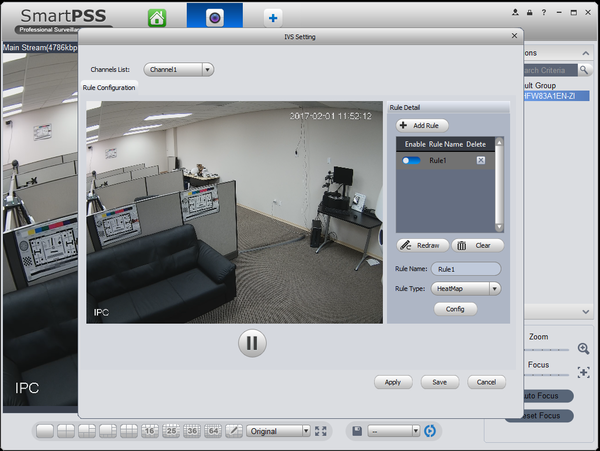Lock the application with padlock icon
The image size is (600, 451).
[530, 12]
